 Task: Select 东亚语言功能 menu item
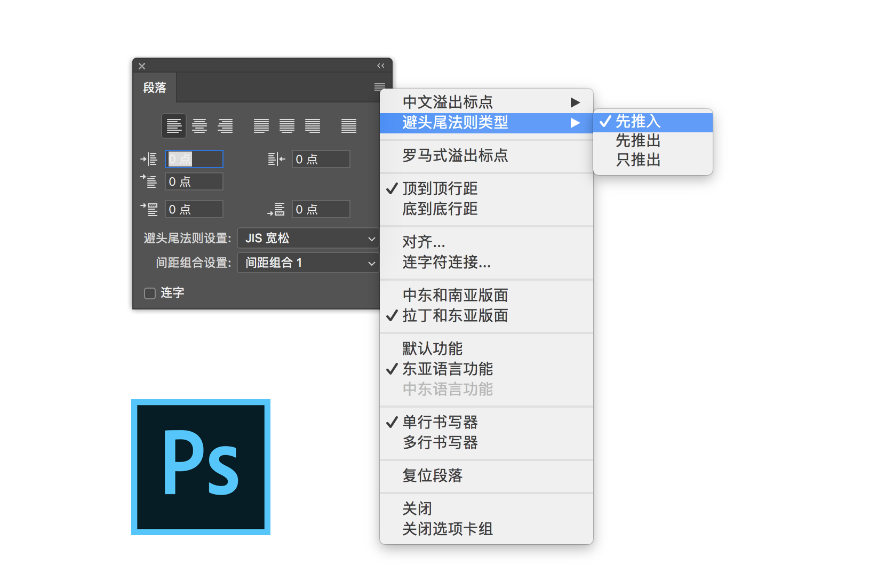pyautogui.click(x=487, y=369)
